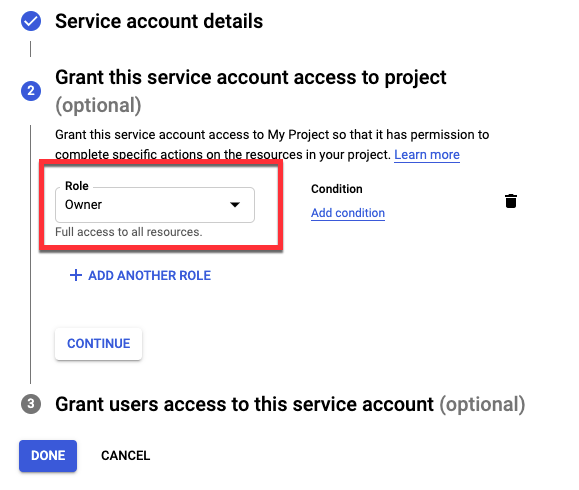Open the Role dropdown arrow
This screenshot has width=579, height=490.
(235, 205)
